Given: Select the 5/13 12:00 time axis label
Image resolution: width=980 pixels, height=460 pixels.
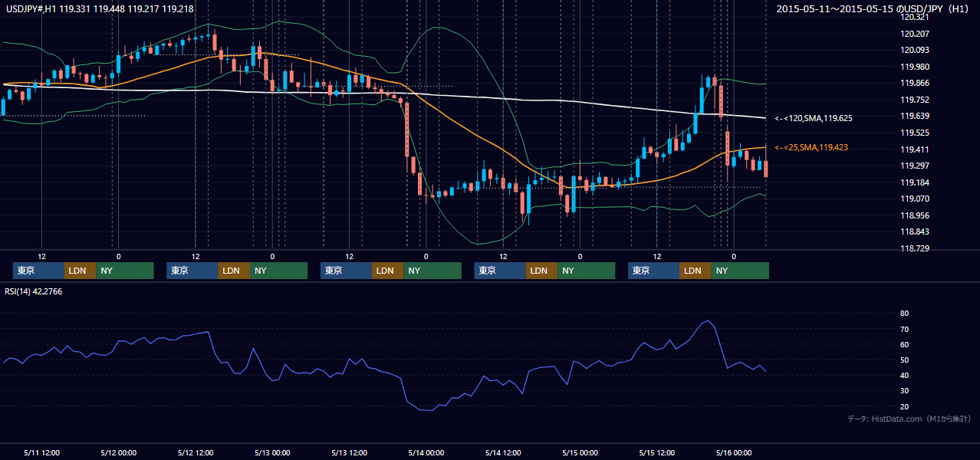Looking at the screenshot, I should click(349, 452).
